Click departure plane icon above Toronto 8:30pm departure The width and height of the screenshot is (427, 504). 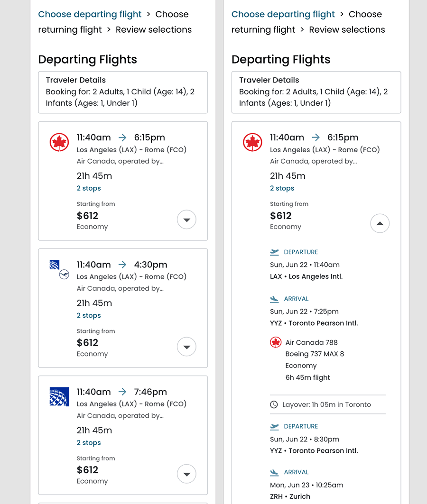pyautogui.click(x=274, y=427)
